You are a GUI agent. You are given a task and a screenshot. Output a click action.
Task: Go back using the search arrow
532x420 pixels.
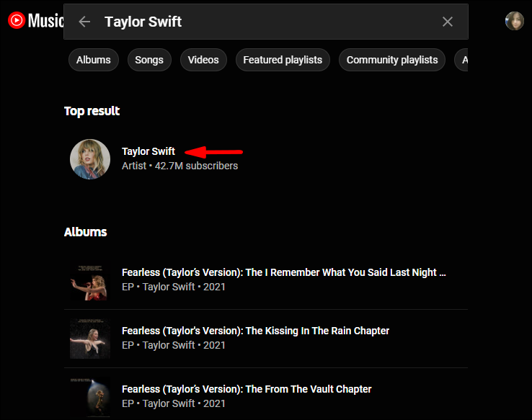coord(84,22)
